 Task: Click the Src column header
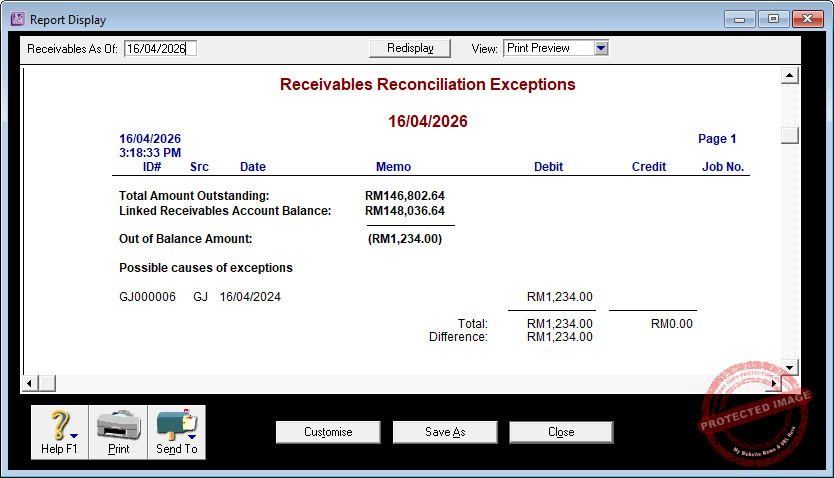point(199,166)
